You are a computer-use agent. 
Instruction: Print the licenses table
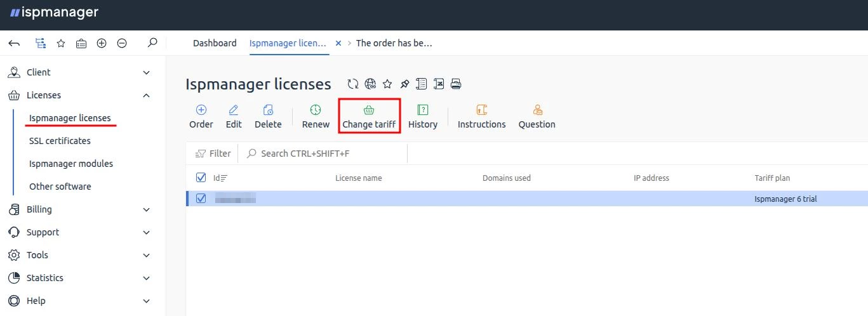coord(456,84)
